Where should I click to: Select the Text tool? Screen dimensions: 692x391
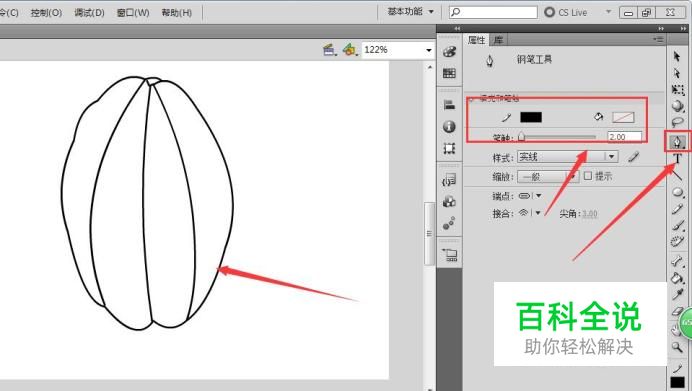(677, 159)
